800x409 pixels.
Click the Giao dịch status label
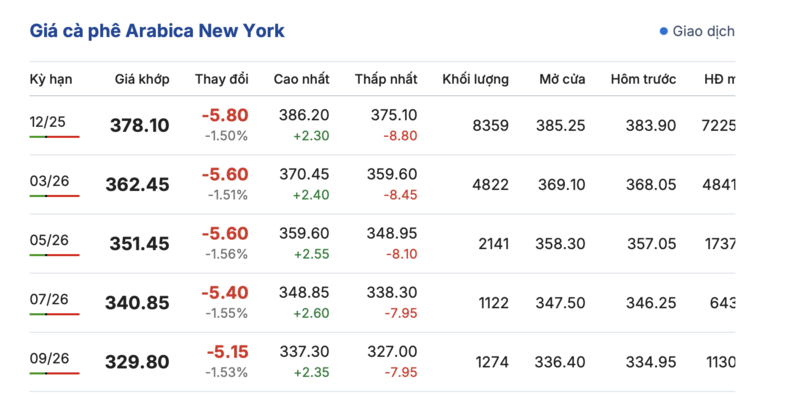703,31
